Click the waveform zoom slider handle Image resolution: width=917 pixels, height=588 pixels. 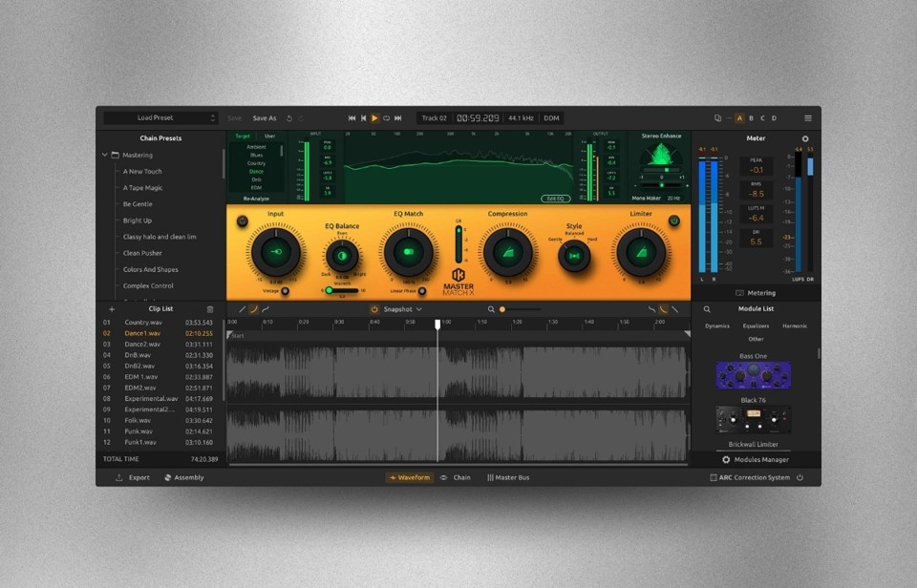coord(501,309)
